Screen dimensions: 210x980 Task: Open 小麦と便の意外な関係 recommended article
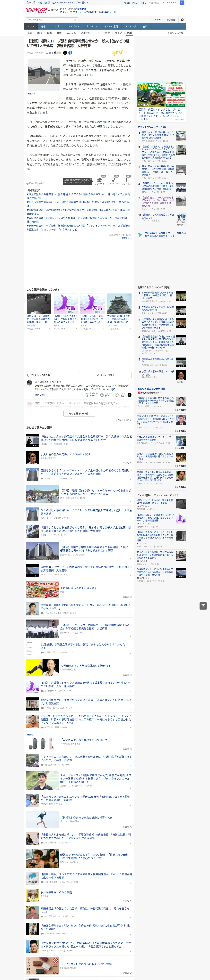[67, 454]
